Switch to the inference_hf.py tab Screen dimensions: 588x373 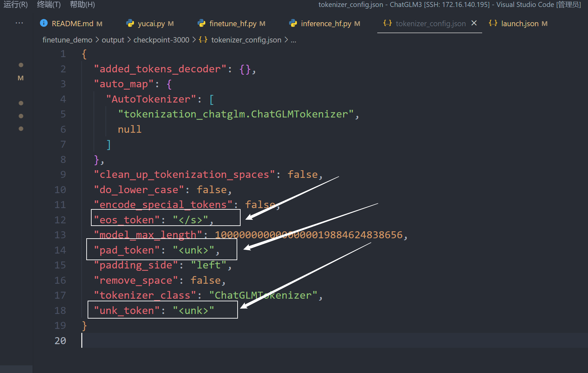click(x=326, y=24)
